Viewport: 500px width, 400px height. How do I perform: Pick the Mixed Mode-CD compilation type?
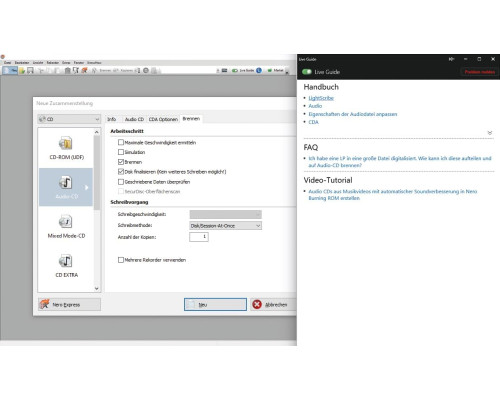point(66,227)
